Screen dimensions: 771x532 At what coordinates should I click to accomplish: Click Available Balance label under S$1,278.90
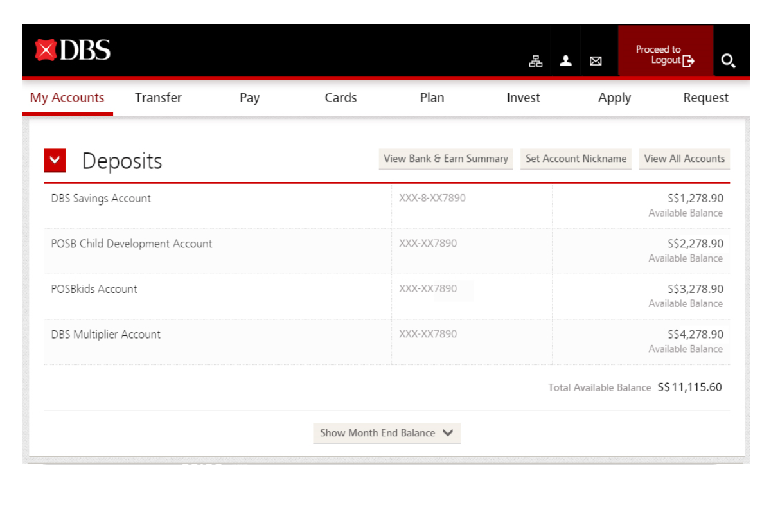(686, 213)
